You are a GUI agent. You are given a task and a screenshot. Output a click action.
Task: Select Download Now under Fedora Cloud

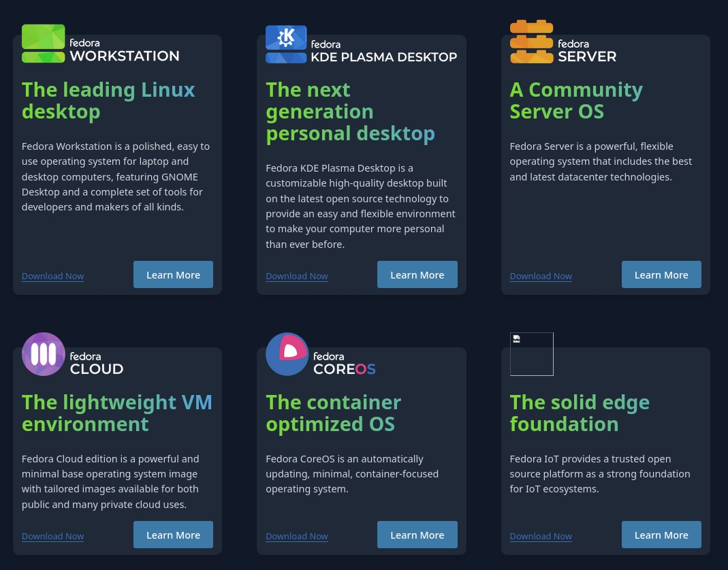tap(53, 536)
